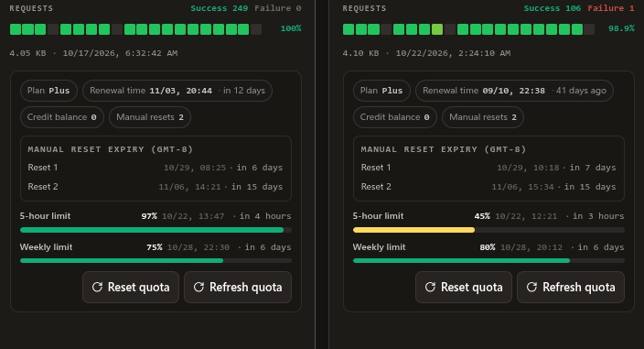Image resolution: width=644 pixels, height=349 pixels.
Task: Click the 'Success 249' counter
Action: tap(220, 8)
